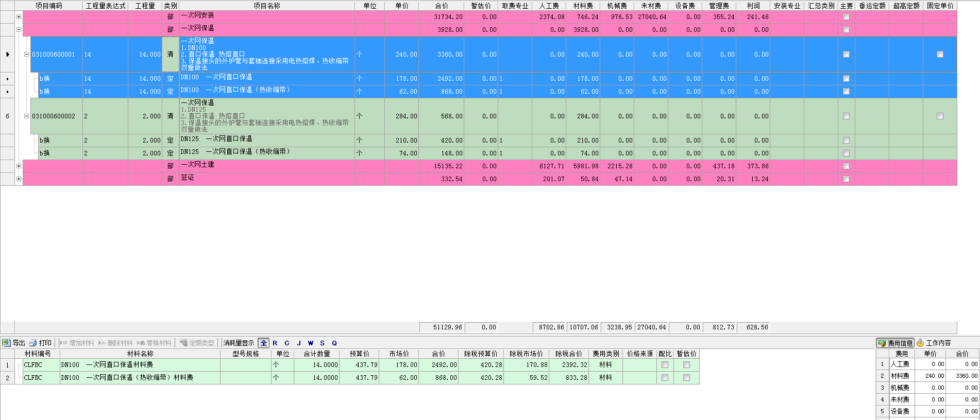Click the 定额类型 quota type icon
The width and height of the screenshot is (980, 420).
click(x=197, y=343)
